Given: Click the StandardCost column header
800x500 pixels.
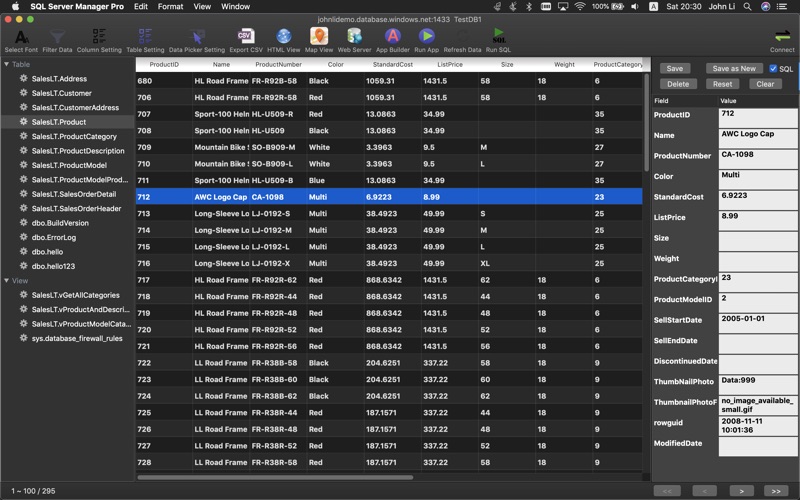Looking at the screenshot, I should coord(392,64).
